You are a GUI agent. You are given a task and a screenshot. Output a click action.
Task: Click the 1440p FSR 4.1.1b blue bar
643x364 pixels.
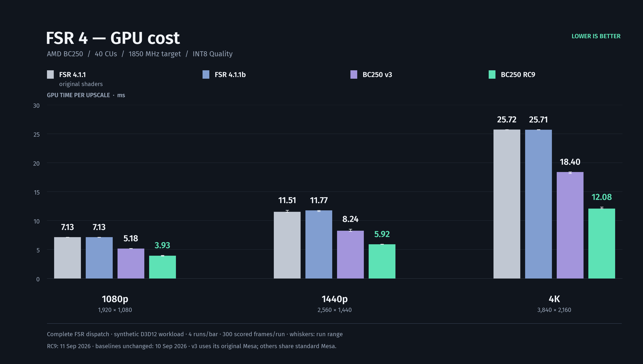pos(319,244)
